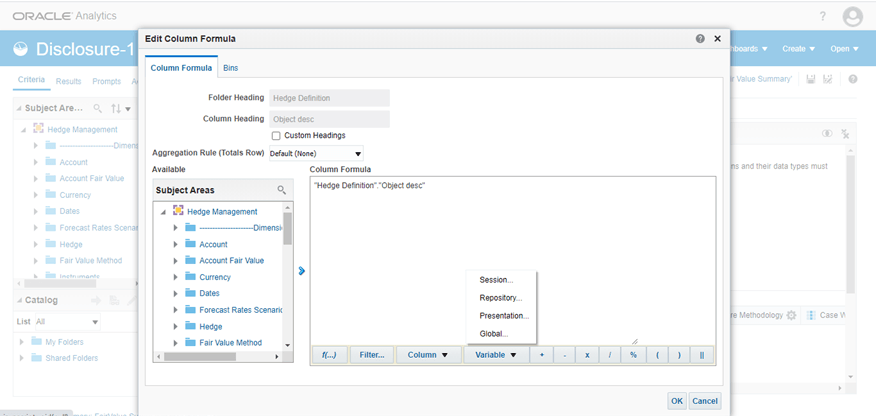Image resolution: width=876 pixels, height=416 pixels.
Task: Open the dialog help question mark icon
Action: [x=700, y=39]
